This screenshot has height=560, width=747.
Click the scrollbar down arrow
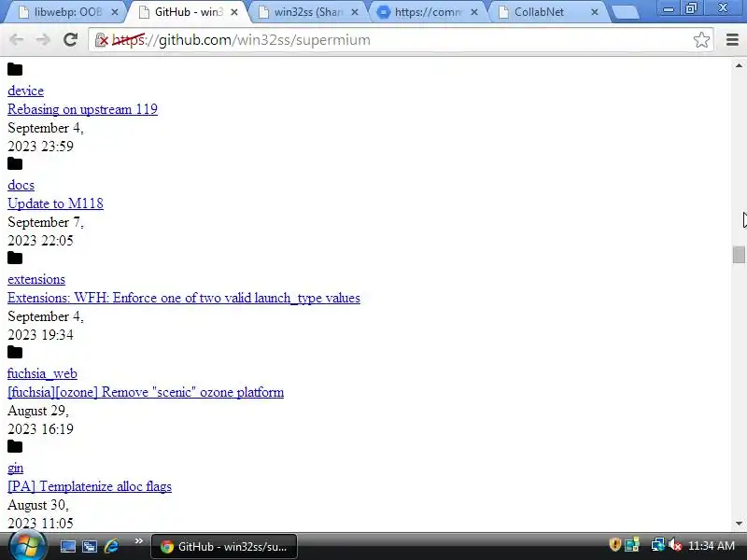[739, 524]
